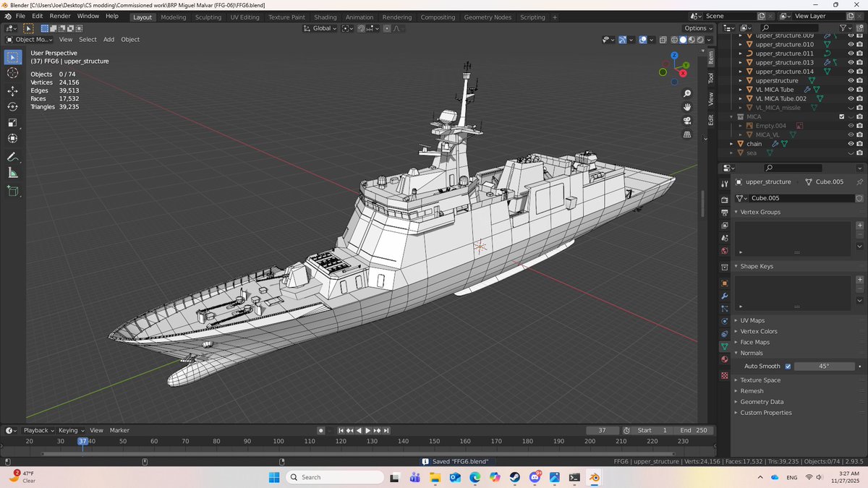Click the current frame field showing 37

tap(603, 430)
